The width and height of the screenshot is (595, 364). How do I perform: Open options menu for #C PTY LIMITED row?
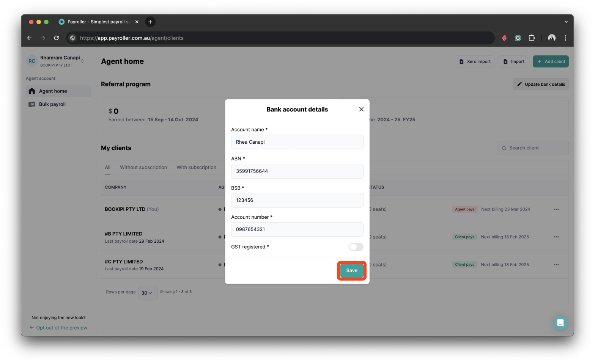[x=556, y=265]
